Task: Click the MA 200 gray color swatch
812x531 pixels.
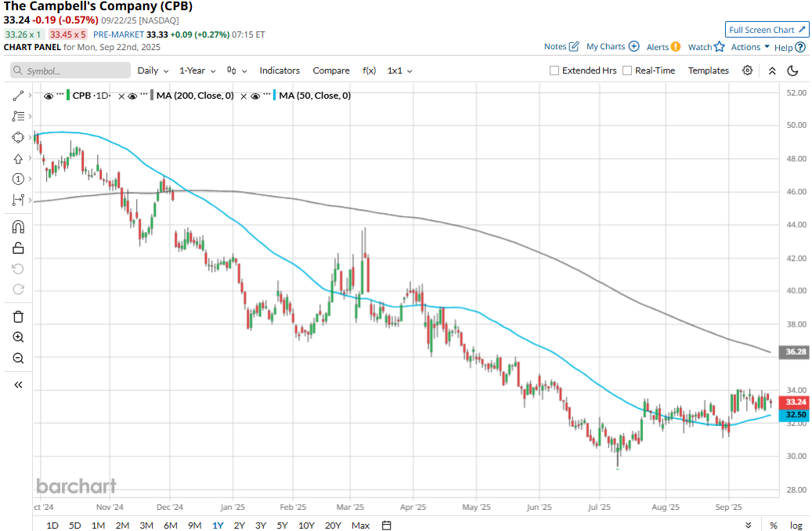Action: click(x=152, y=96)
